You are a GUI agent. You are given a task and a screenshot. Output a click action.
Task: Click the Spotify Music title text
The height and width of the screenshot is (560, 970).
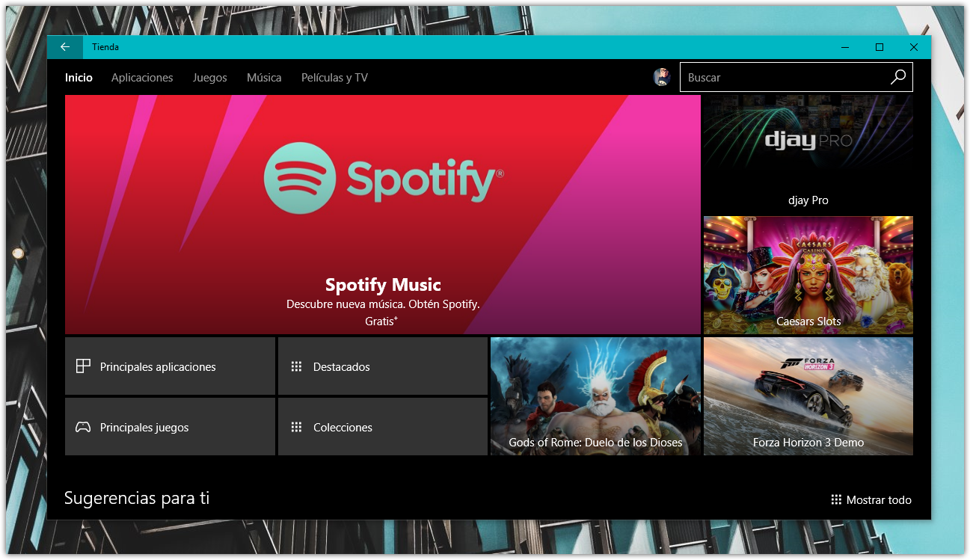[x=383, y=285]
